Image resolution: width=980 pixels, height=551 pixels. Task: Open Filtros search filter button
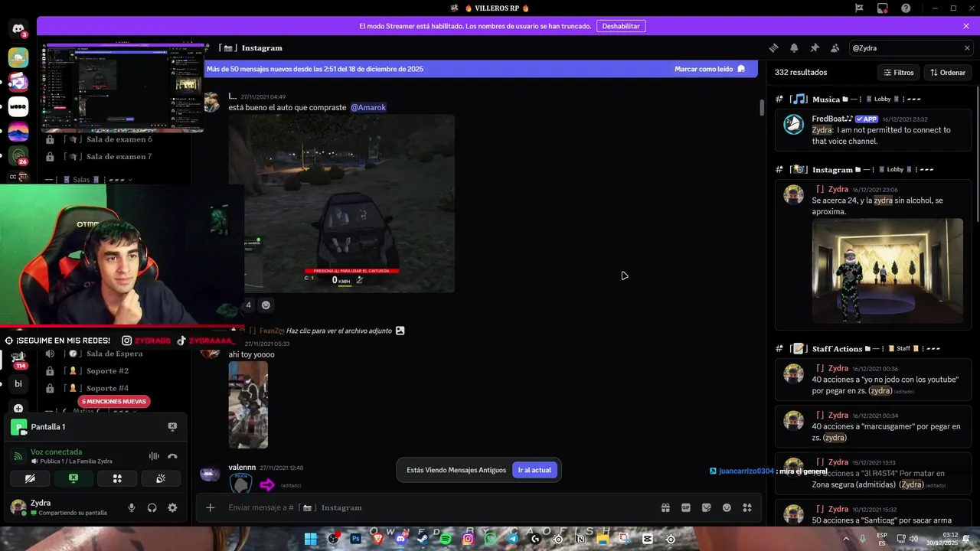[898, 72]
